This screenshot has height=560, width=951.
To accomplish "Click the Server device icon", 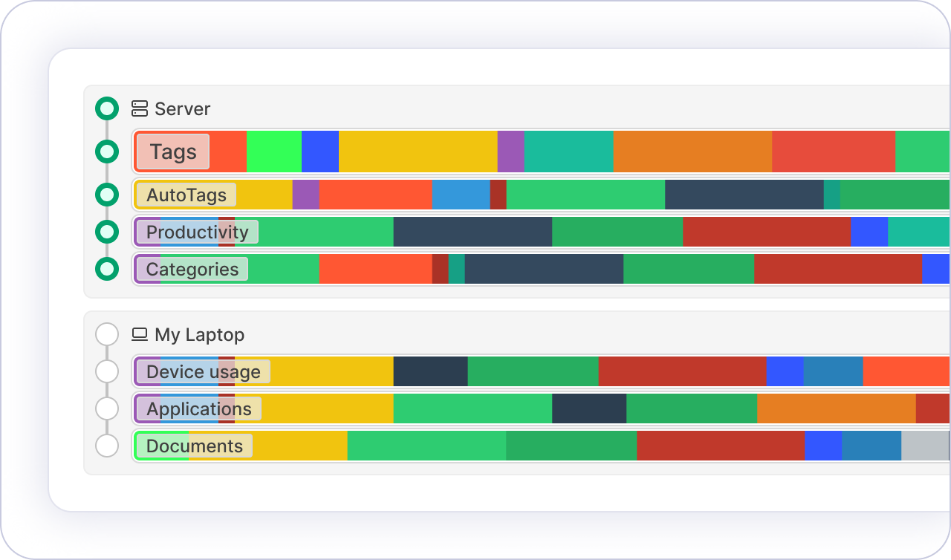I will click(x=140, y=108).
